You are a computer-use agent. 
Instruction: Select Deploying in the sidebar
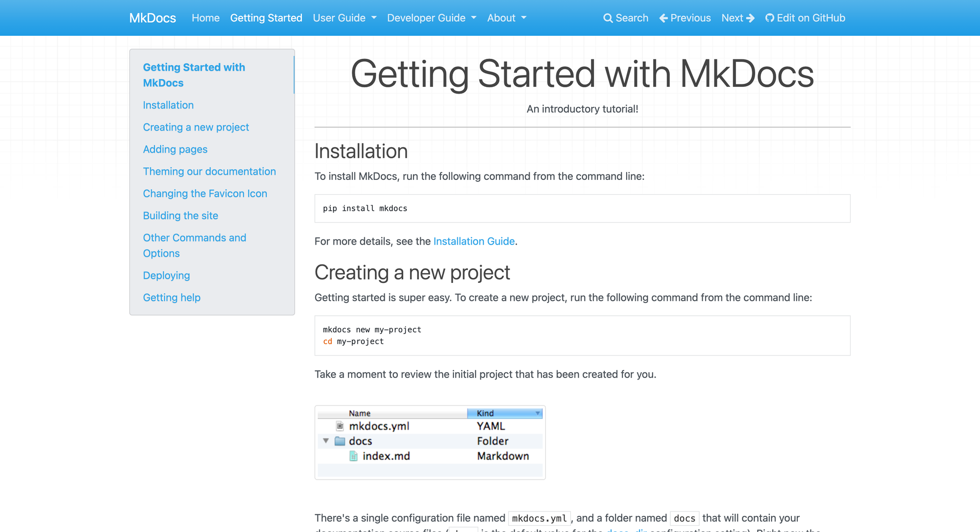(166, 275)
